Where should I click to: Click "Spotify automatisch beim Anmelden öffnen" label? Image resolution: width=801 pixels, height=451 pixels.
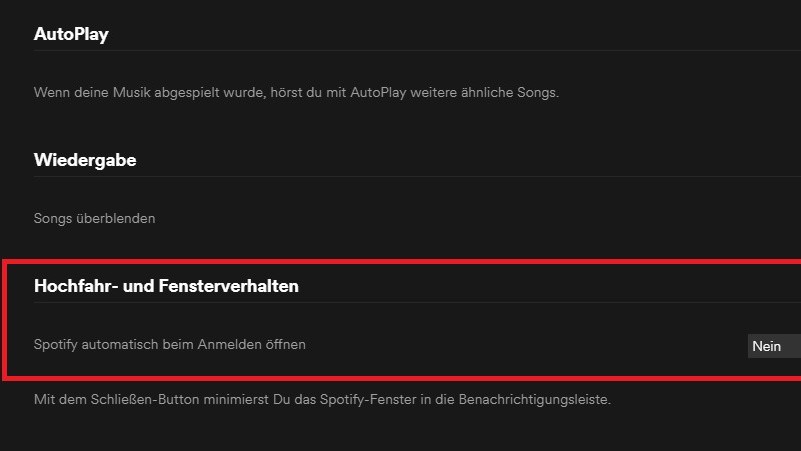(169, 344)
